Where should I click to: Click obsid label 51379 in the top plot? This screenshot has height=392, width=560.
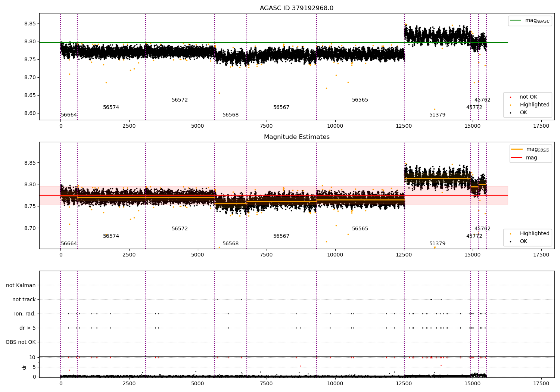437,115
